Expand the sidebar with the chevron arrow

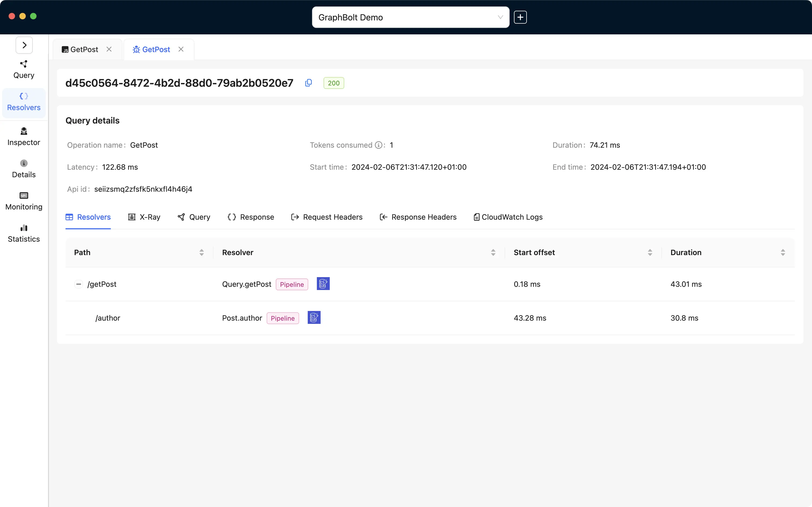tap(24, 45)
